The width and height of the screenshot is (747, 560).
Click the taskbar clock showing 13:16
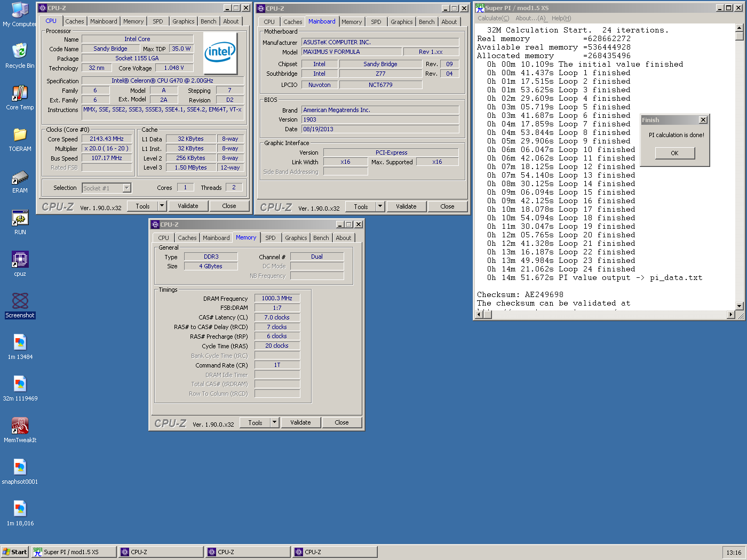pos(734,552)
